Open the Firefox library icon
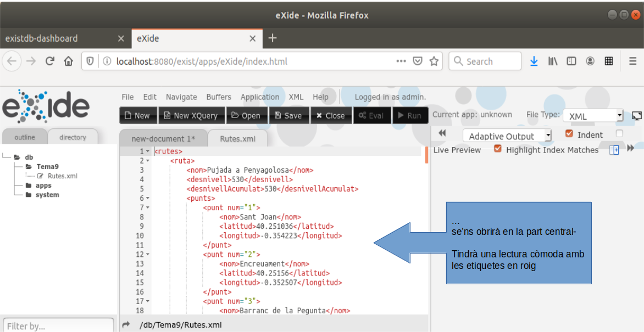The height and width of the screenshot is (332, 644). [x=552, y=61]
